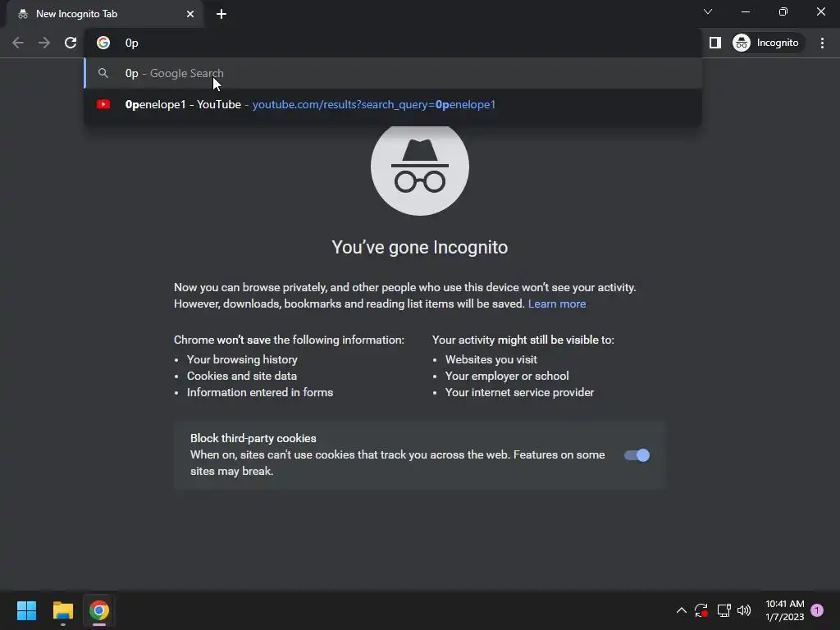The width and height of the screenshot is (840, 630).
Task: Click incognito icon on the tab
Action: [22, 14]
